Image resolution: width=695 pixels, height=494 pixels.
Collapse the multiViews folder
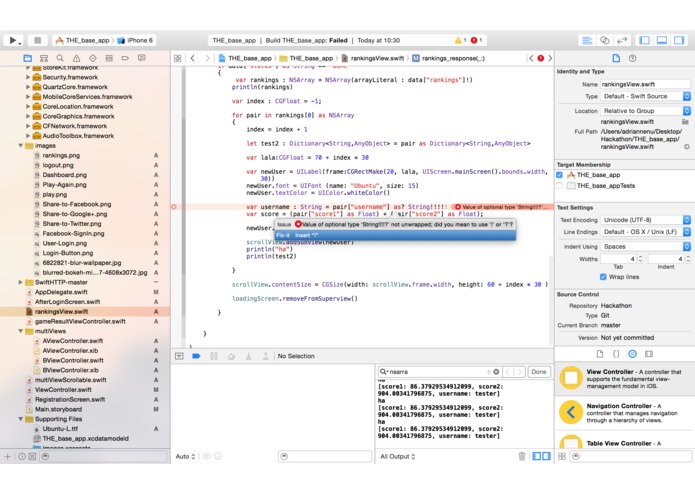[x=20, y=331]
